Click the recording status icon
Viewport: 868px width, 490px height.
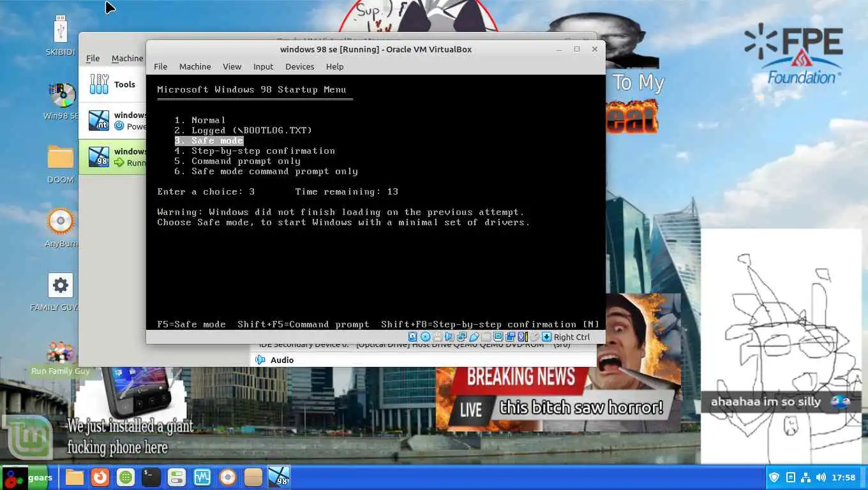(510, 337)
